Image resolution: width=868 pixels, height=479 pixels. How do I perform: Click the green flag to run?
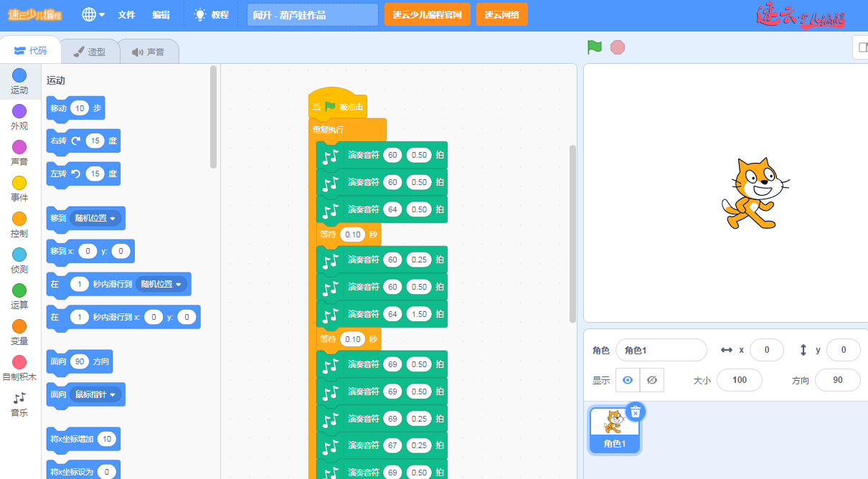pos(594,47)
